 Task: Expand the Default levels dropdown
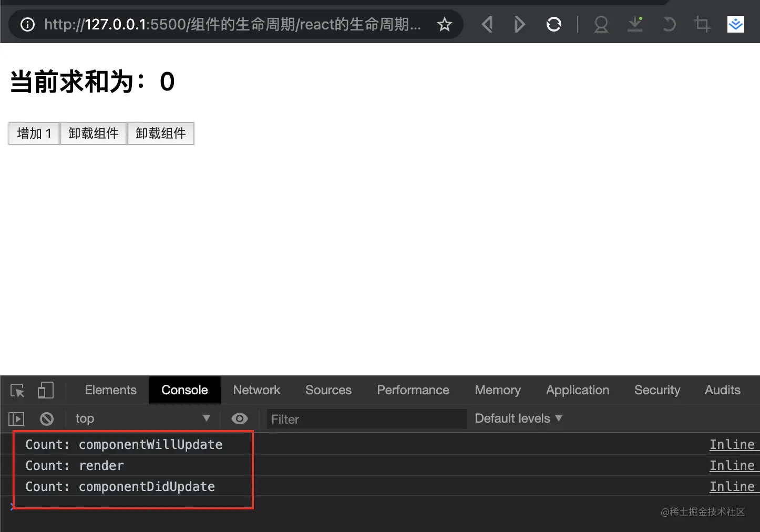(518, 418)
